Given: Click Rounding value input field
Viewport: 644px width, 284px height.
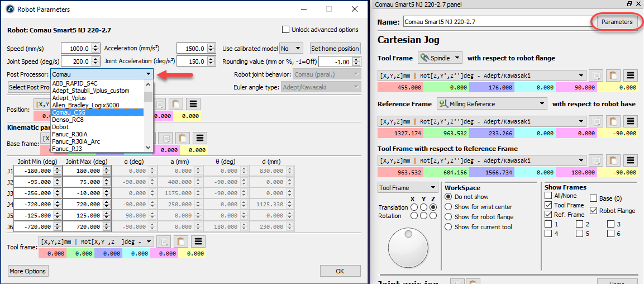Looking at the screenshot, I should point(335,61).
